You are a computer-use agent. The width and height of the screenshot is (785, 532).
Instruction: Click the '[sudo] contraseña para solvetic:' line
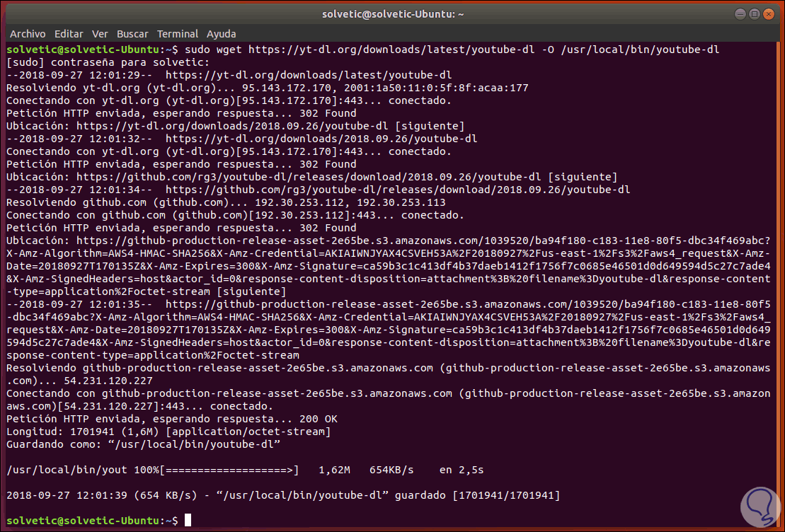click(108, 62)
